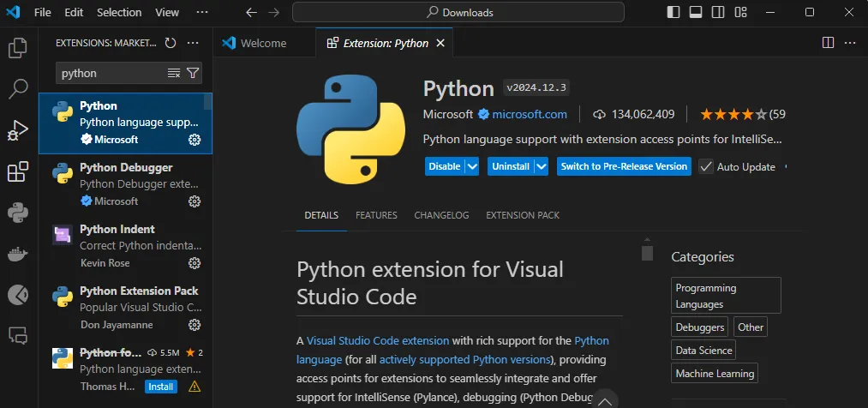Click Switch to Pre-Release Version button
Image resolution: width=868 pixels, height=408 pixels.
click(x=624, y=166)
